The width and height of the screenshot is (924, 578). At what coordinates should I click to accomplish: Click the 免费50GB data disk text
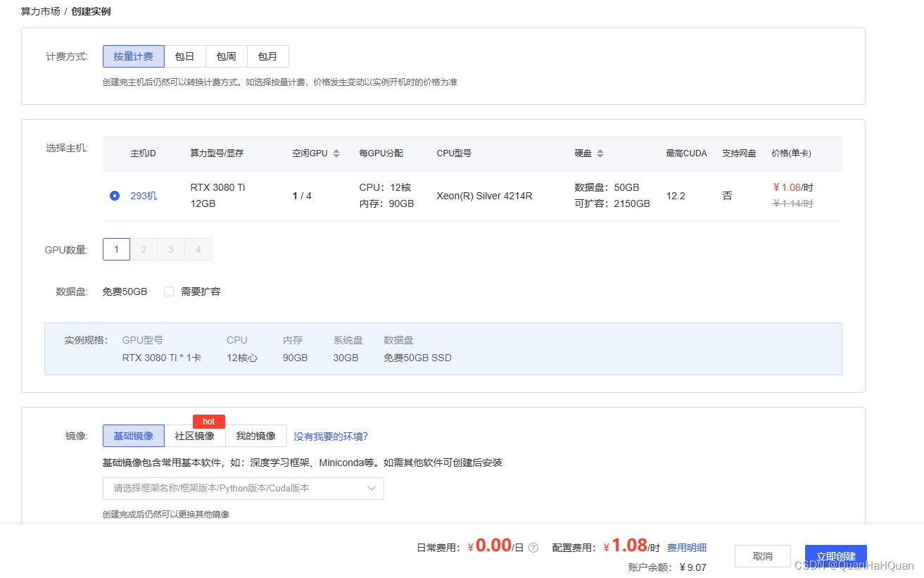tap(125, 291)
